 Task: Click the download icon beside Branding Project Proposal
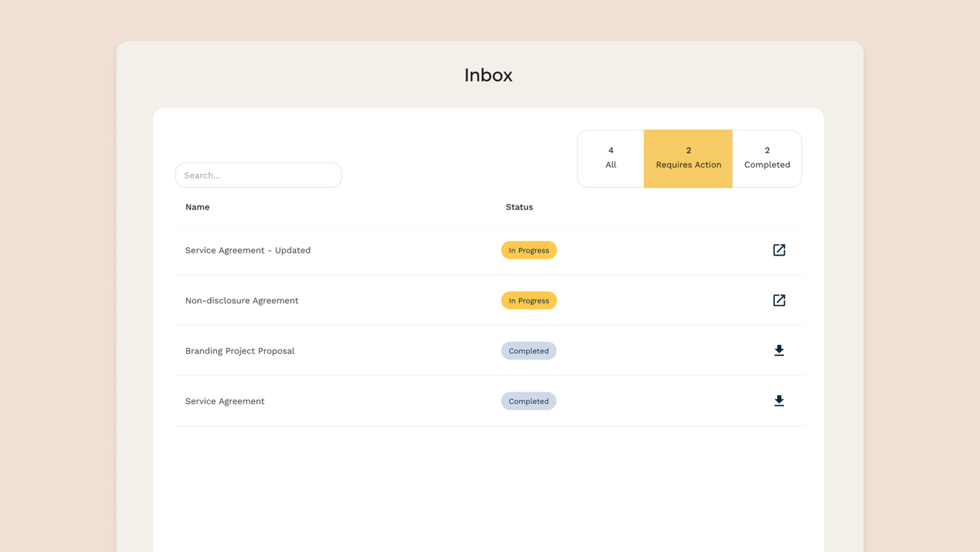[779, 350]
